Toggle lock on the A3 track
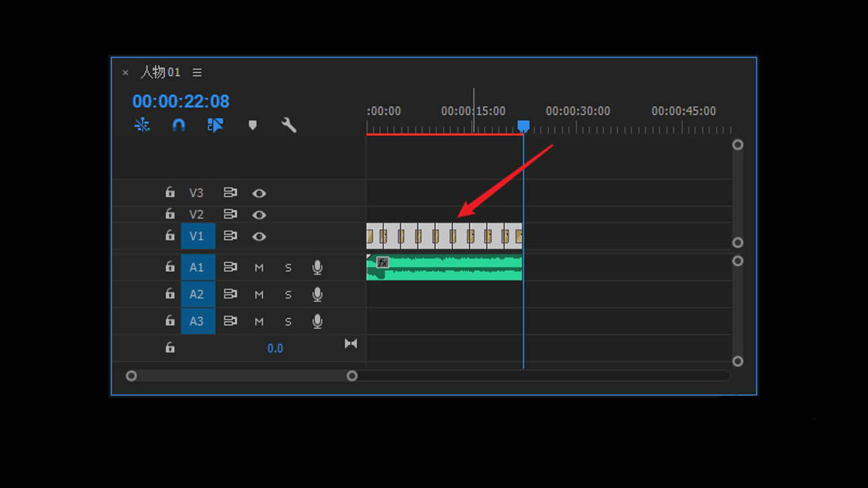 170,321
